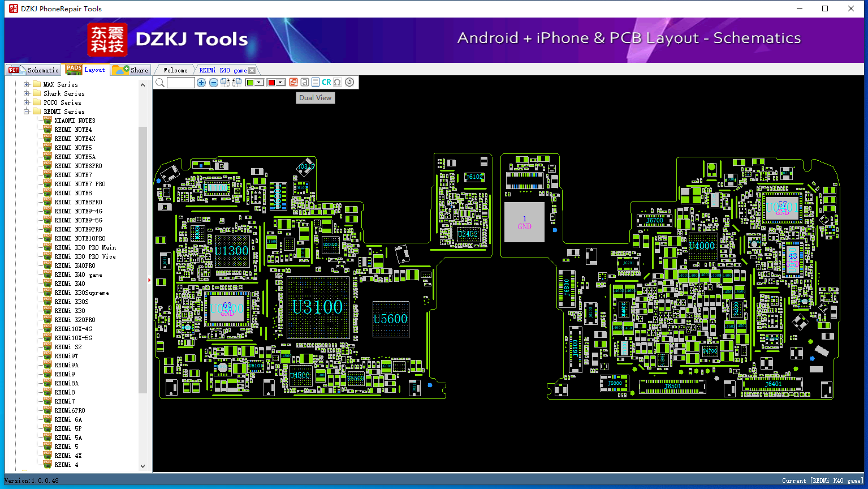This screenshot has width=868, height=489.
Task: Switch to the Welcome tab
Action: pos(175,70)
